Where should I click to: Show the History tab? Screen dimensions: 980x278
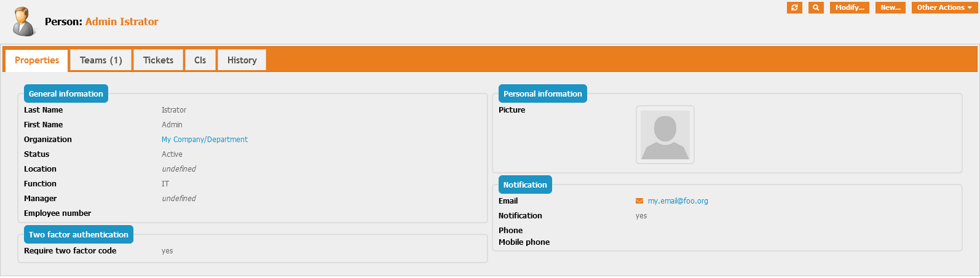(x=242, y=60)
